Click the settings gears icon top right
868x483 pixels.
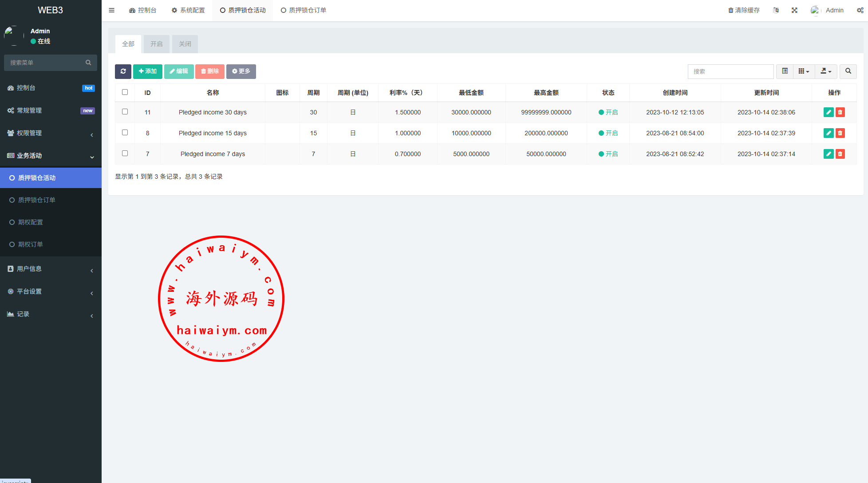click(860, 10)
